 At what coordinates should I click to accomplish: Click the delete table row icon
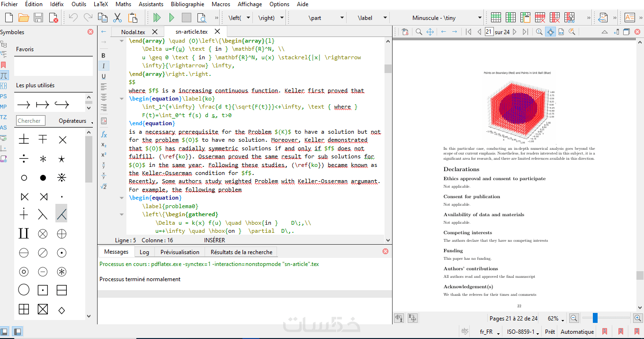(540, 18)
